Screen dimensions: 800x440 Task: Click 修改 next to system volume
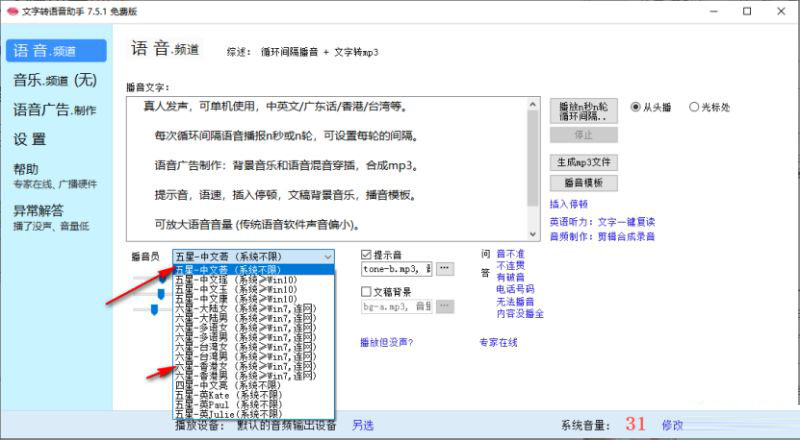pos(672,425)
